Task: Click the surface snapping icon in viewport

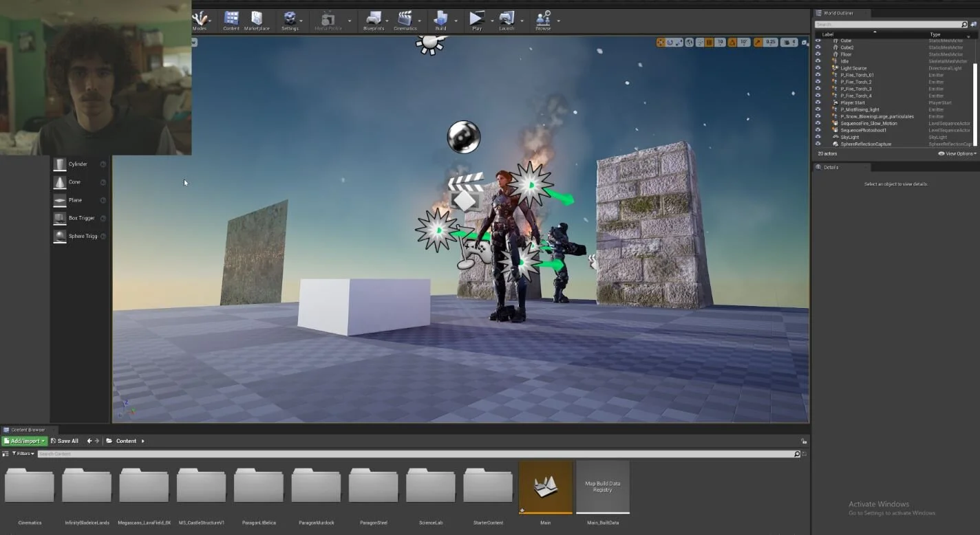Action: coord(701,42)
